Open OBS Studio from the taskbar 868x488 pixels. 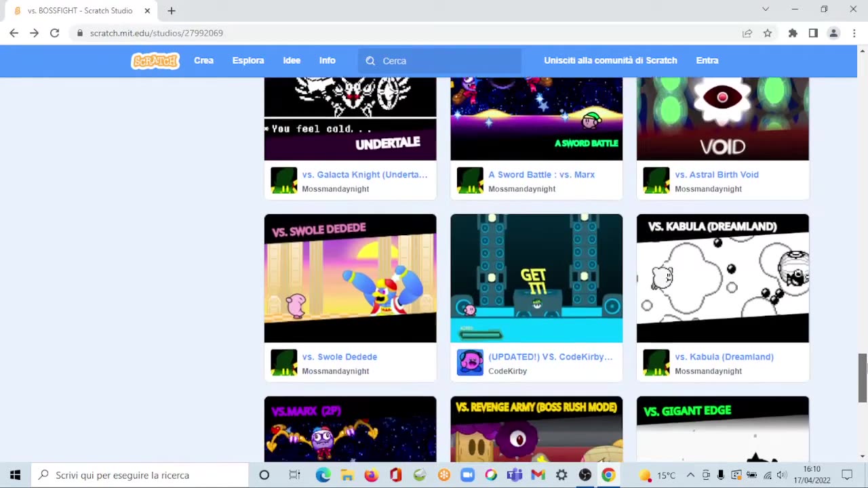coord(585,475)
